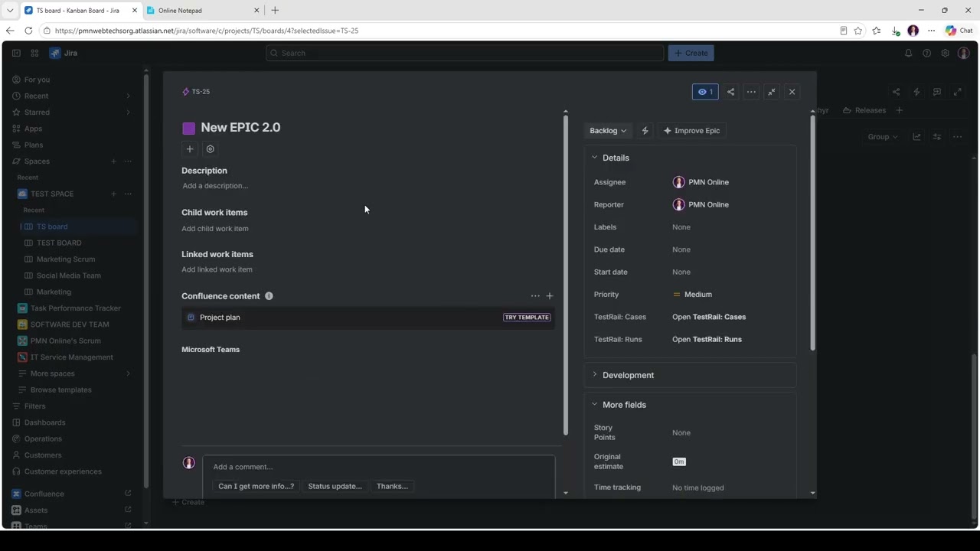Click the purple Epic type icon beside title
This screenshot has width=980, height=551.
(x=188, y=128)
